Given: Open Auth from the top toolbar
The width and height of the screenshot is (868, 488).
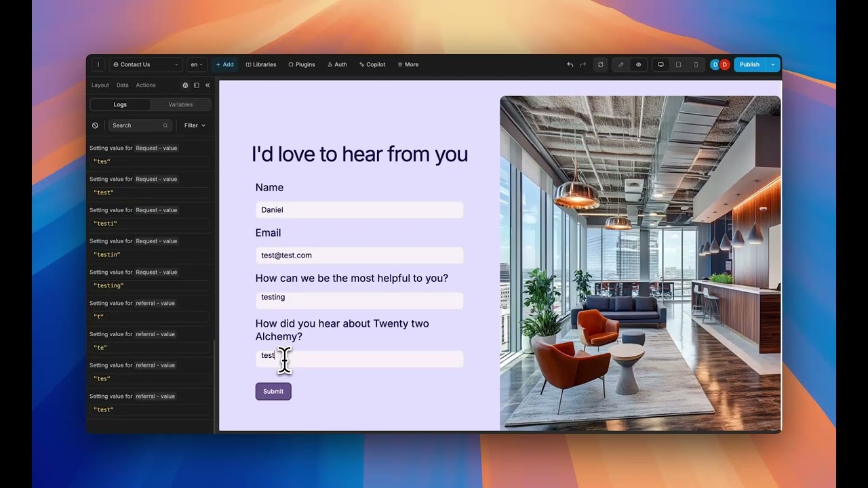Looking at the screenshot, I should pos(337,64).
